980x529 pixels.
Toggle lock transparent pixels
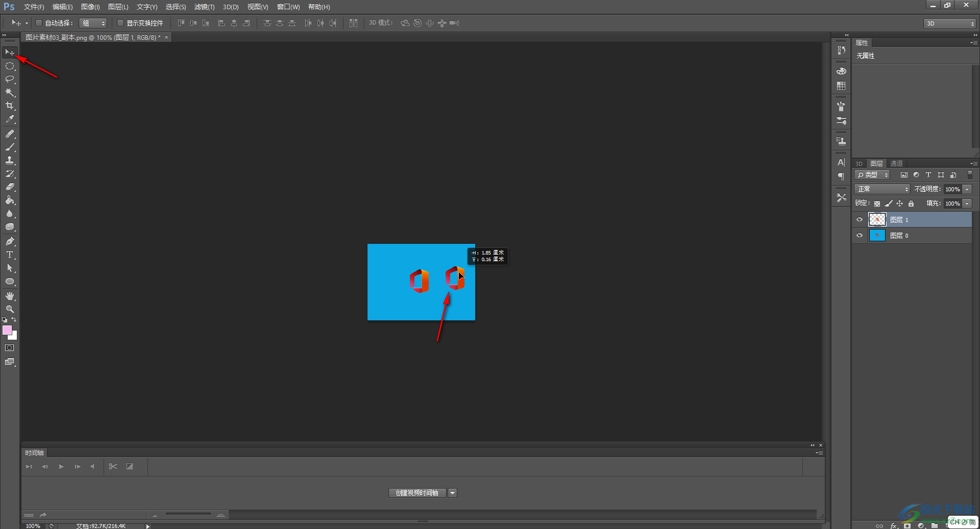click(877, 204)
